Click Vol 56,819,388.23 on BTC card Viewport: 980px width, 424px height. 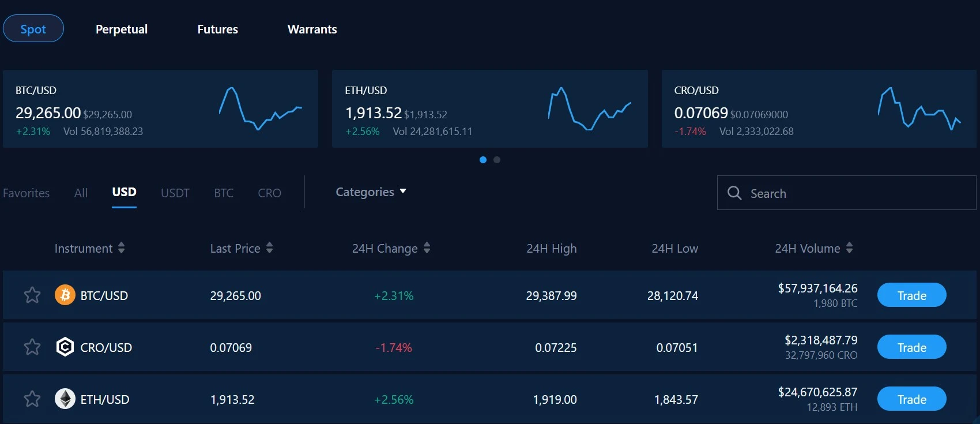103,131
